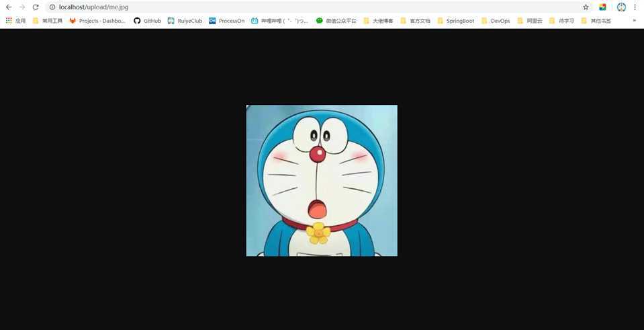Click the forward navigation arrow
This screenshot has width=644, height=330.
coord(22,7)
